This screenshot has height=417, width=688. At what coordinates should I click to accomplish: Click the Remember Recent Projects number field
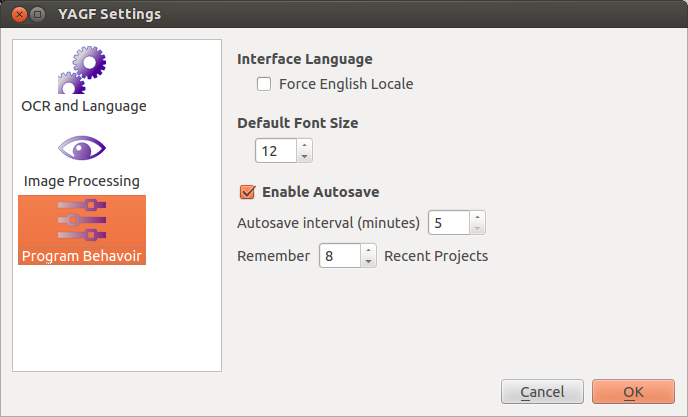coord(338,256)
